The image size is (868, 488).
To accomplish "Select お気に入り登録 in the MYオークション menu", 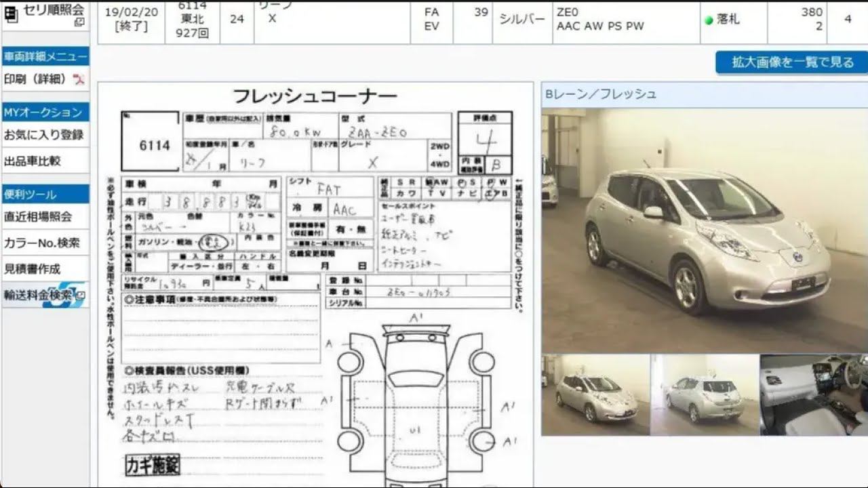I will click(44, 135).
